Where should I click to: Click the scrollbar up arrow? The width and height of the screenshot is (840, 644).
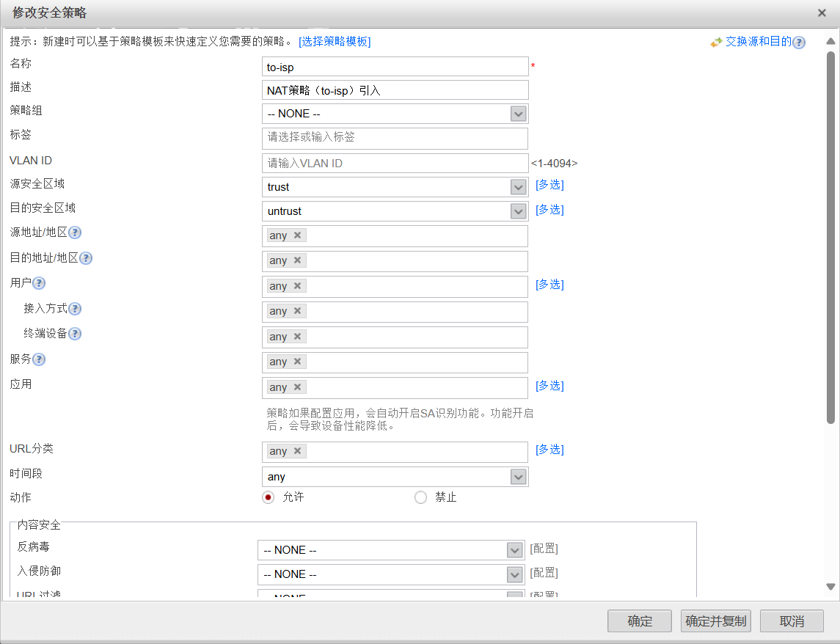pos(830,41)
